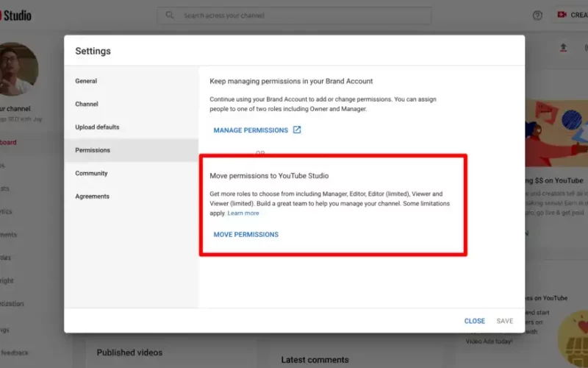Click the SAVE button in Settings
This screenshot has width=588, height=368.
[505, 321]
